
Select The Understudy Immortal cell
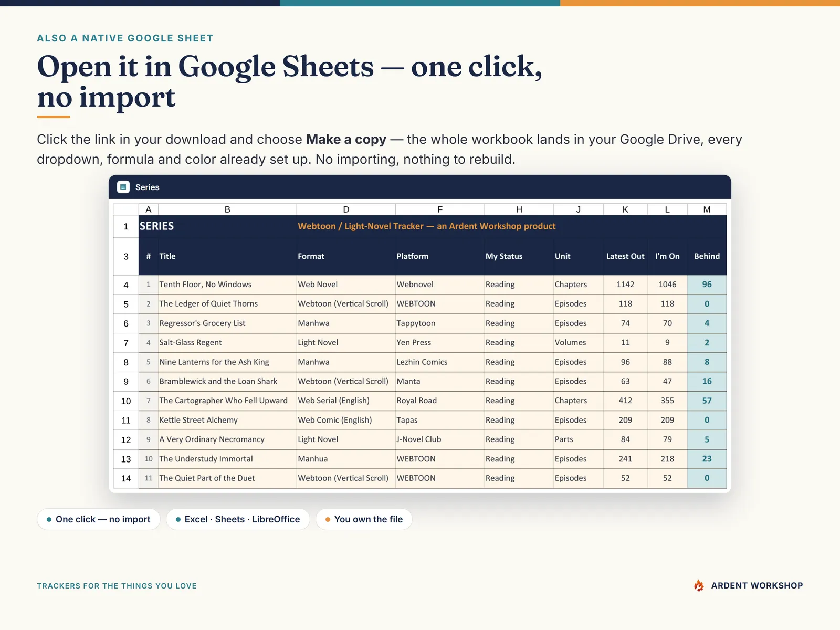pos(227,459)
